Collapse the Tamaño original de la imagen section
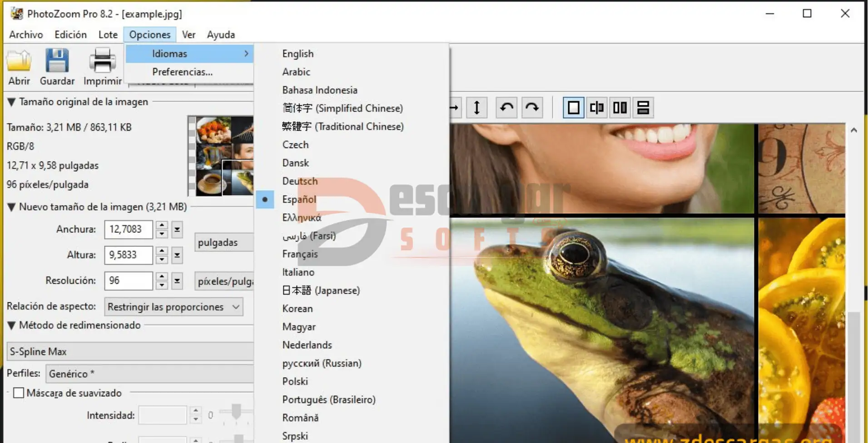 pos(11,102)
